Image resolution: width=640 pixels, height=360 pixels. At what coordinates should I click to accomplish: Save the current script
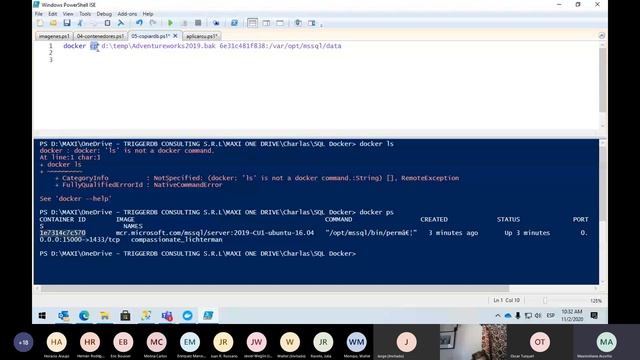coord(67,23)
